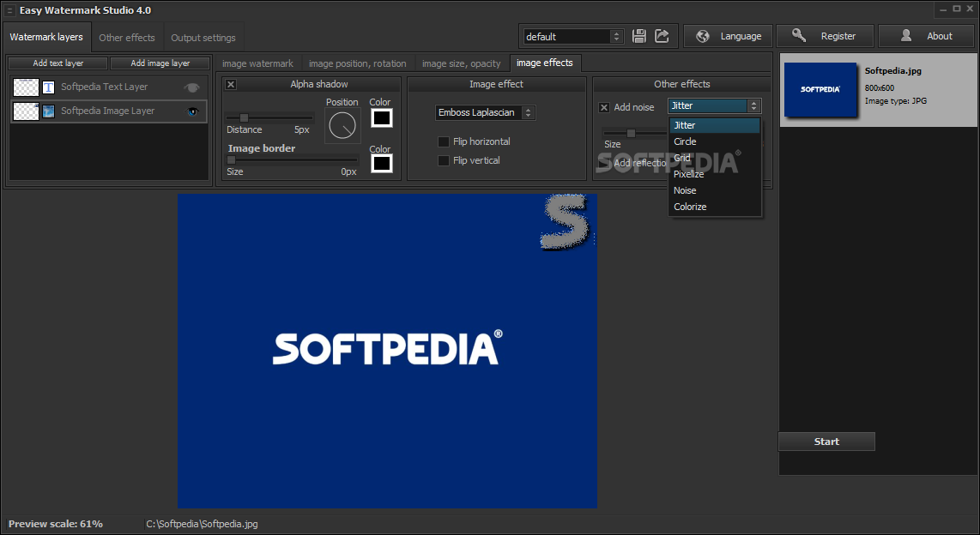Uncheck the Add noise checkbox
This screenshot has height=535, width=980.
click(x=604, y=107)
